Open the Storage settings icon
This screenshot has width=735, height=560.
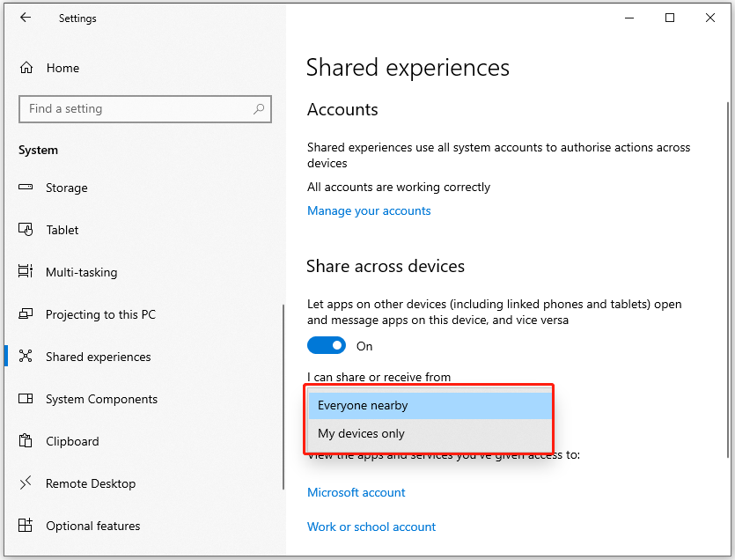[x=25, y=188]
